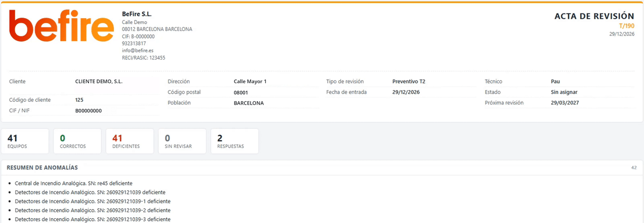Click the document date 29/12/2026 under T/190
644x223 pixels.
click(622, 34)
